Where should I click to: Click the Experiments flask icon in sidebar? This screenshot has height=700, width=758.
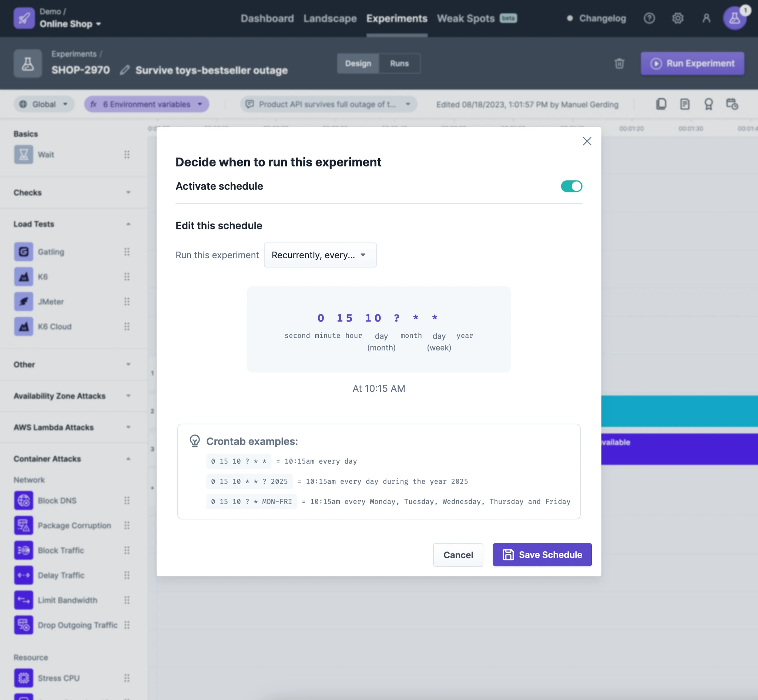28,63
